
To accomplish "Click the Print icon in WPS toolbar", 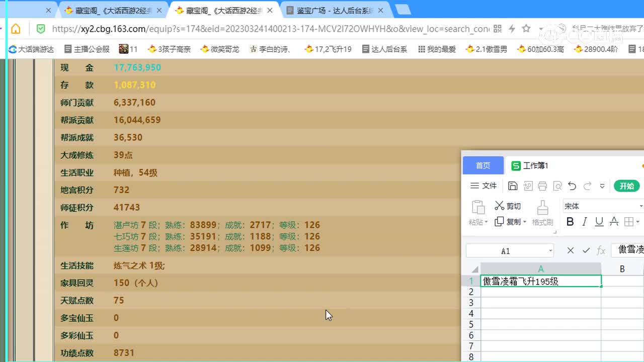I will coord(542,186).
